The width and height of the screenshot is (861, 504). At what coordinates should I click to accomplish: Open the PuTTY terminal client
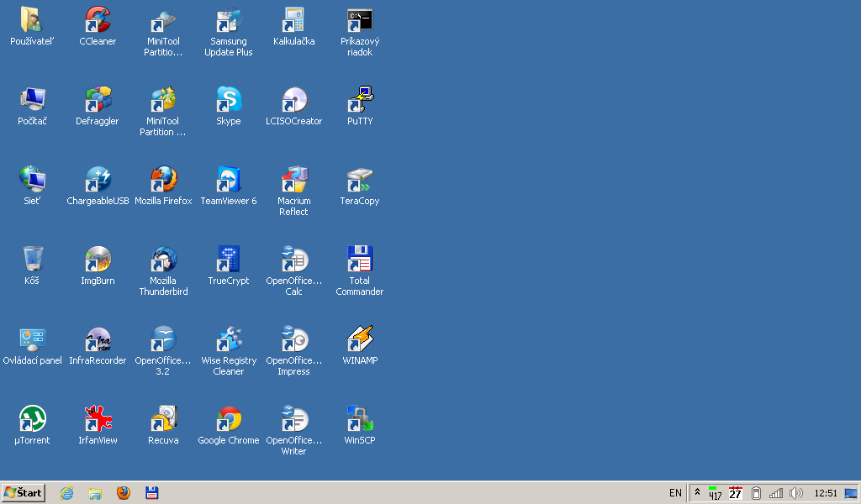pyautogui.click(x=359, y=101)
